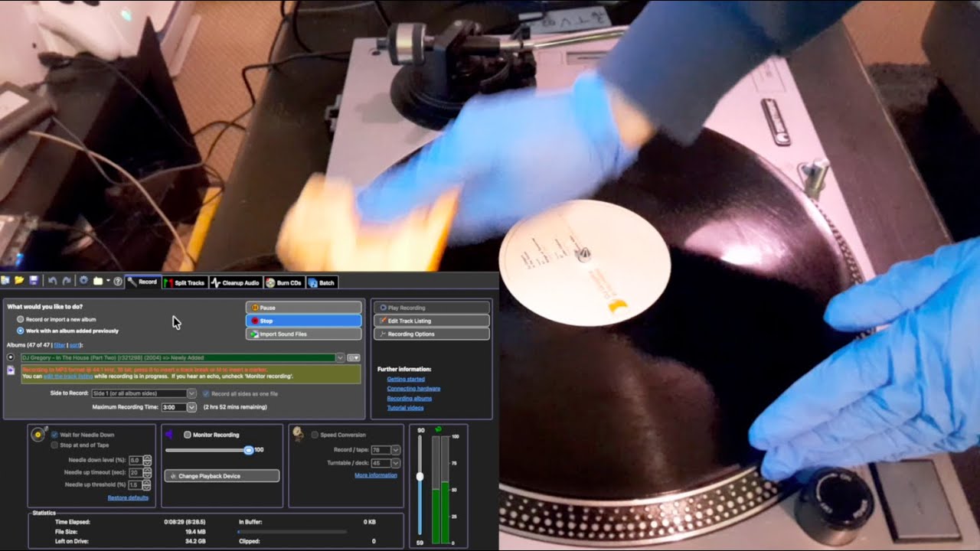Click File Size value '19.4 MB'
This screenshot has height=551, width=980.
pyautogui.click(x=195, y=531)
